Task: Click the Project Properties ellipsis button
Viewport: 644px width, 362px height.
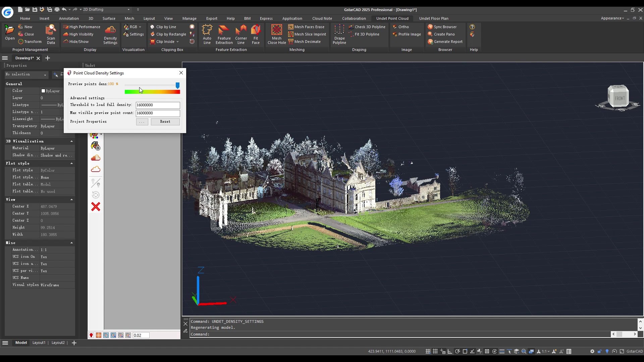Action: (142, 122)
